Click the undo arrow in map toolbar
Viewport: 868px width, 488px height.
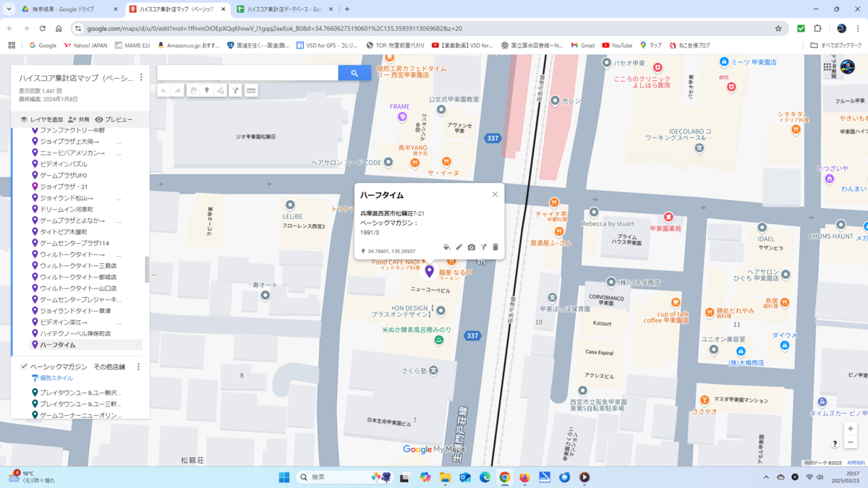164,90
